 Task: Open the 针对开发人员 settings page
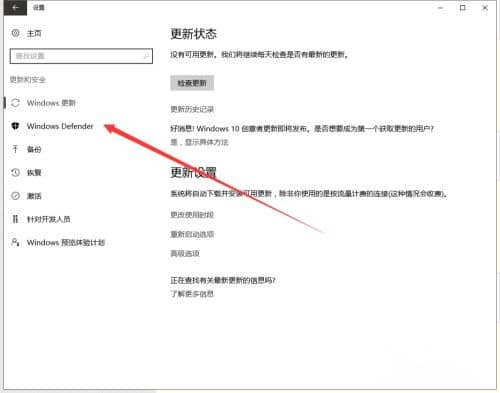point(49,219)
